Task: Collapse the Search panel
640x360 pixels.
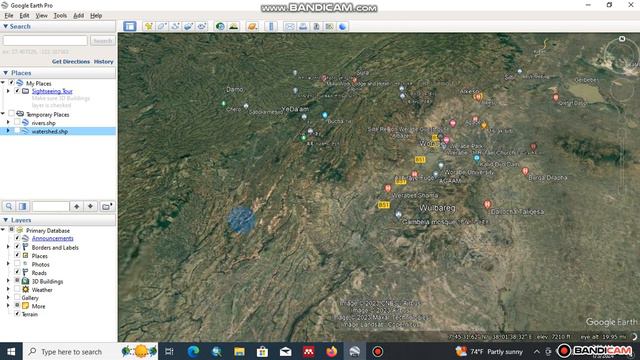Action: (6, 26)
